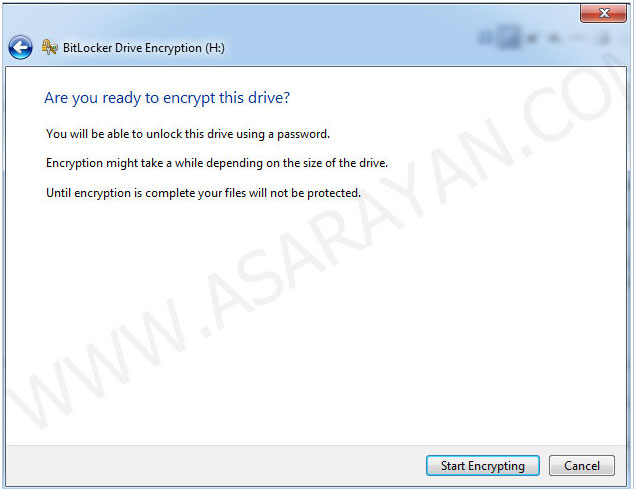The image size is (634, 489).
Task: Close the BitLocker wizard with the red X
Action: click(x=603, y=13)
